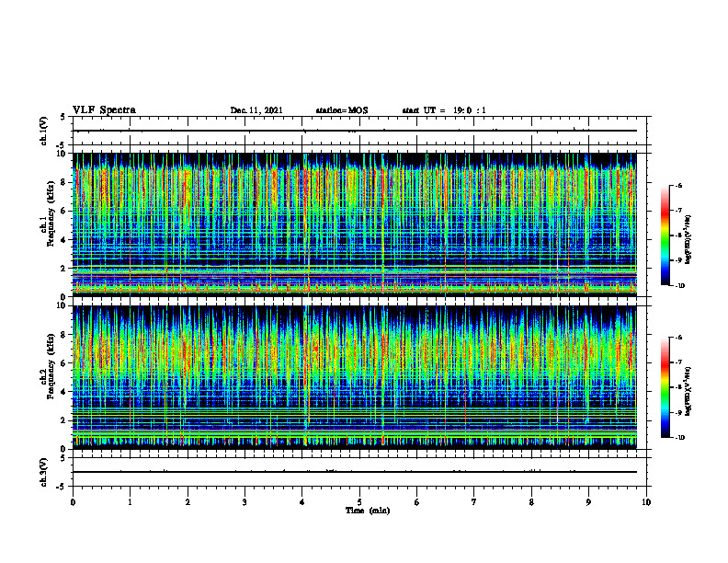Click the "VLF Spectra" plot title
The height and width of the screenshot is (563, 728).
[x=104, y=110]
